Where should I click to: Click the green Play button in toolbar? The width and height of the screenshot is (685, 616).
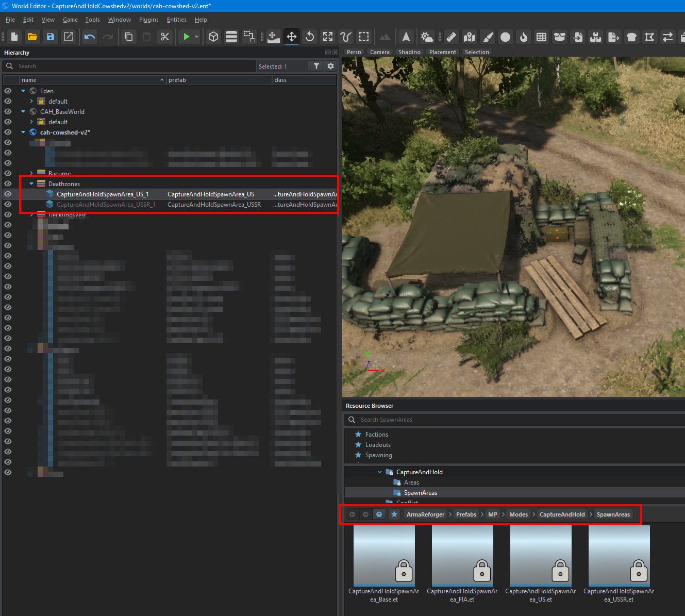tap(186, 37)
